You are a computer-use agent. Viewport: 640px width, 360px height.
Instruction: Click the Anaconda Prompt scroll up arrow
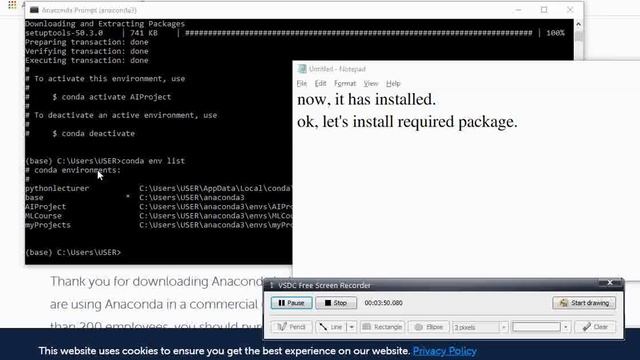(578, 24)
